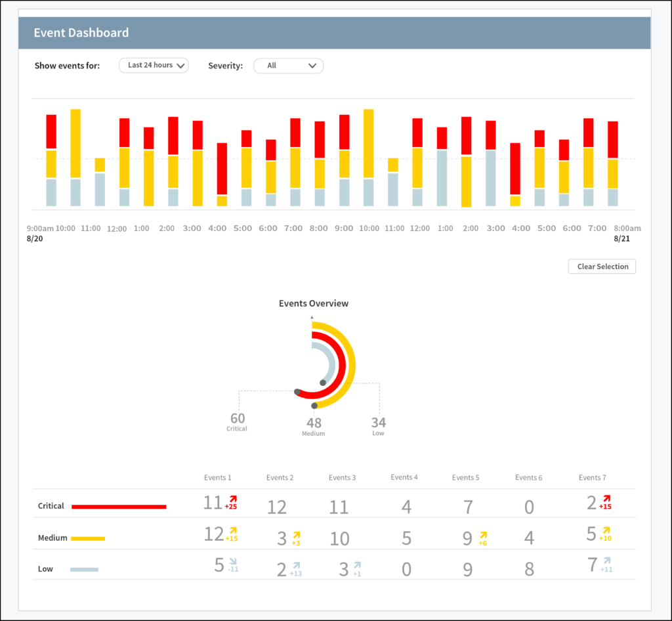Select the Events 1 column header
The height and width of the screenshot is (621, 672).
[x=217, y=478]
